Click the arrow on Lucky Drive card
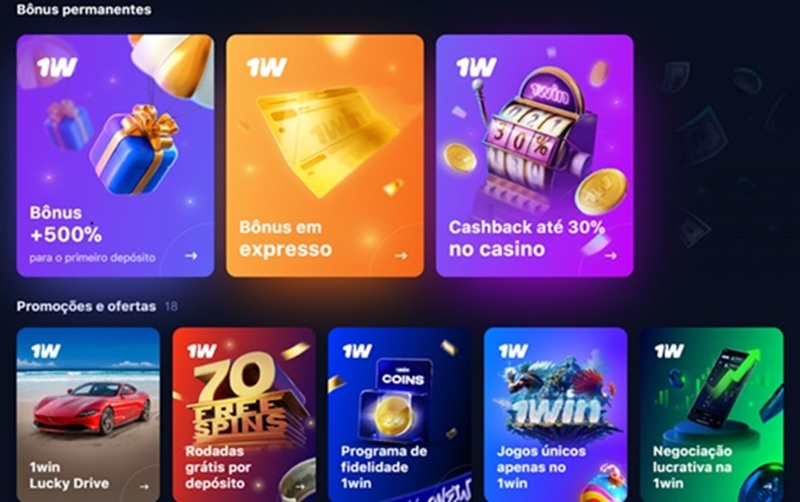 coord(144,487)
